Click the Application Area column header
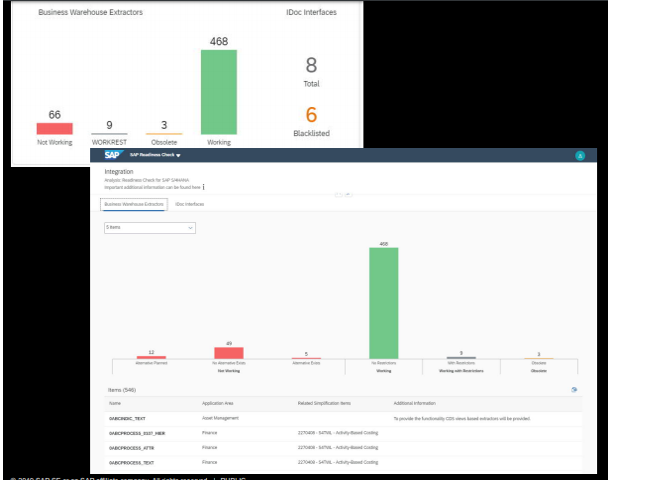 (217, 403)
